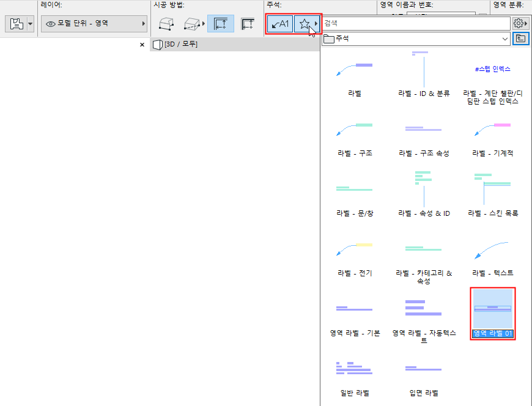This screenshot has height=406, width=532.
Task: Close the 3D / 모두 tab
Action: (142, 45)
